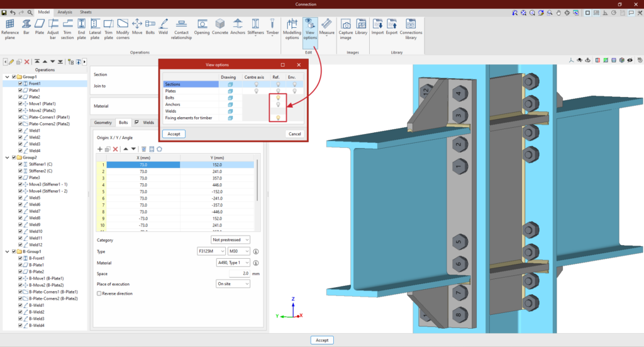Switch to the Analysis tab
644x347 pixels.
pos(64,12)
